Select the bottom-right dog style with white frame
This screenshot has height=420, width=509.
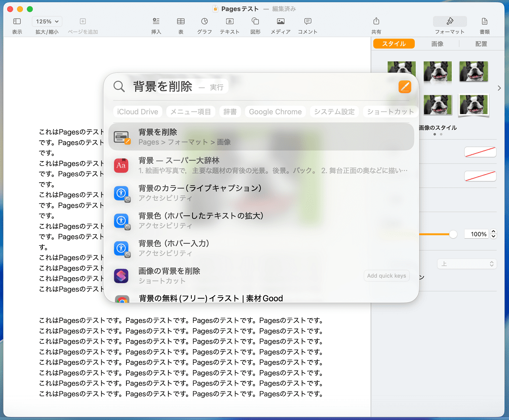point(473,105)
